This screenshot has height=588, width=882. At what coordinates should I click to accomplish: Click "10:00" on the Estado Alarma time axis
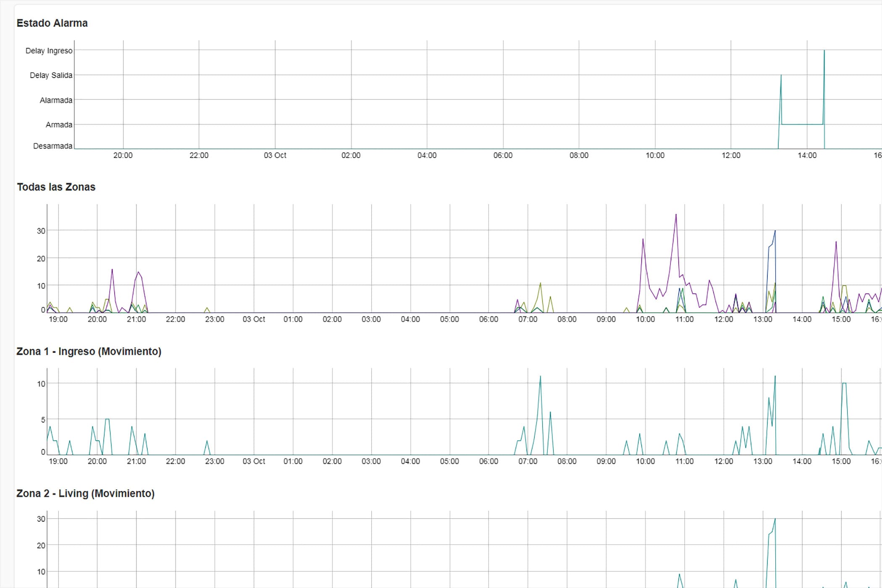point(655,155)
